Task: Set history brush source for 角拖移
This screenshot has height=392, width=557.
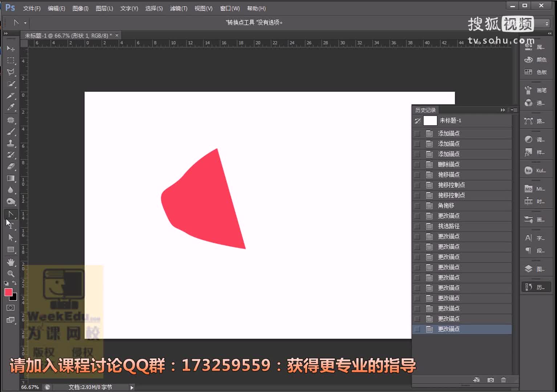Action: [418, 205]
